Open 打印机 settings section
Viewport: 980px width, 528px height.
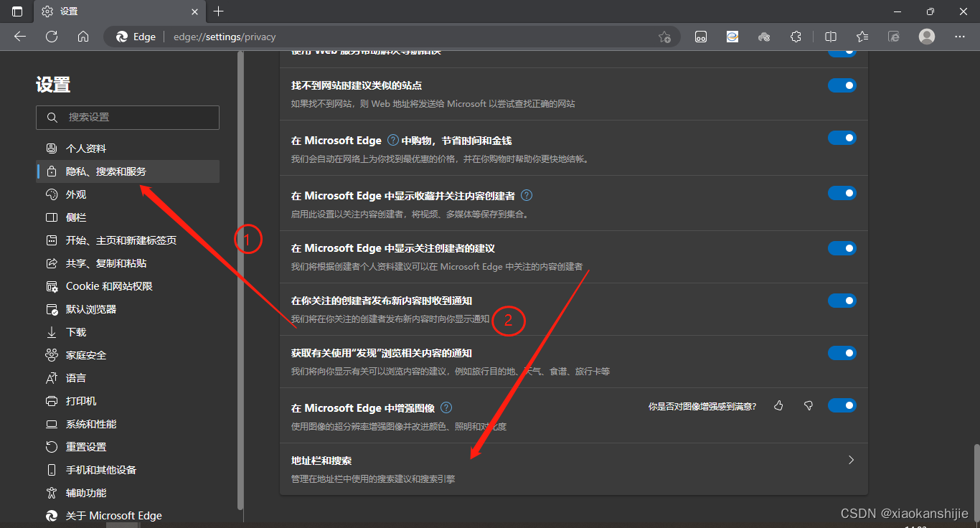pyautogui.click(x=128, y=401)
